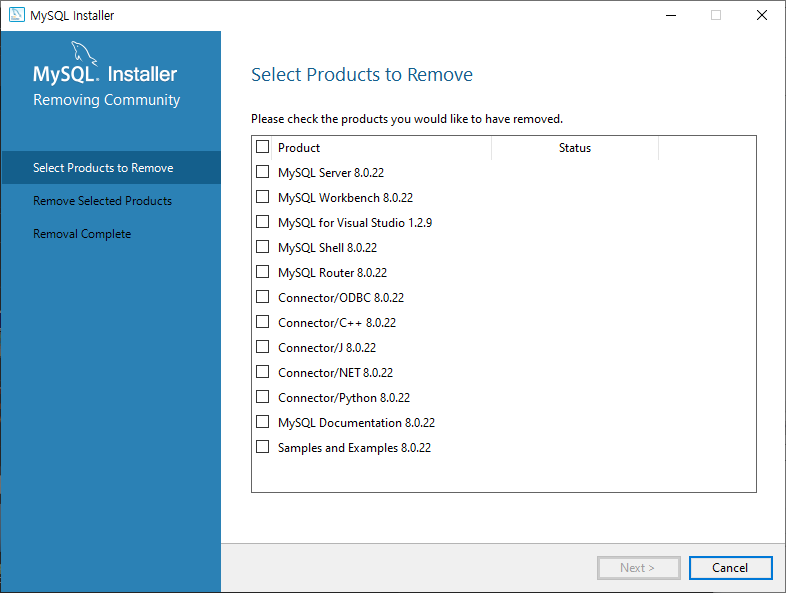Click the Connector/ODBC 8.0.22 label

coord(341,298)
